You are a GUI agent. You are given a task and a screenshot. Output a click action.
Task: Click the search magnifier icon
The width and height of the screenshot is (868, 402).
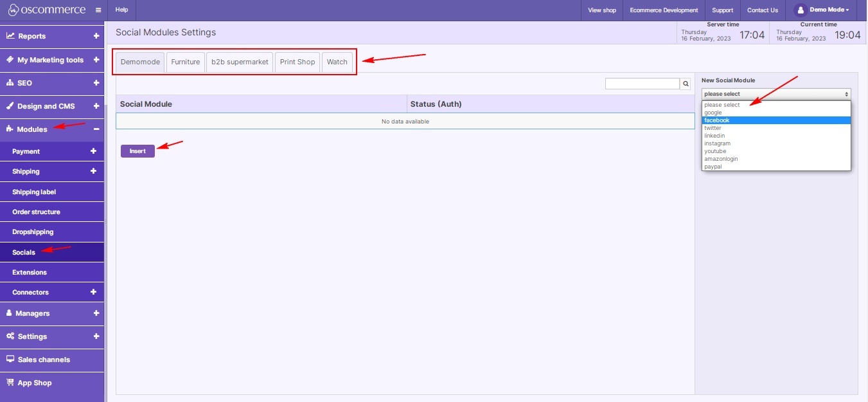pos(686,84)
